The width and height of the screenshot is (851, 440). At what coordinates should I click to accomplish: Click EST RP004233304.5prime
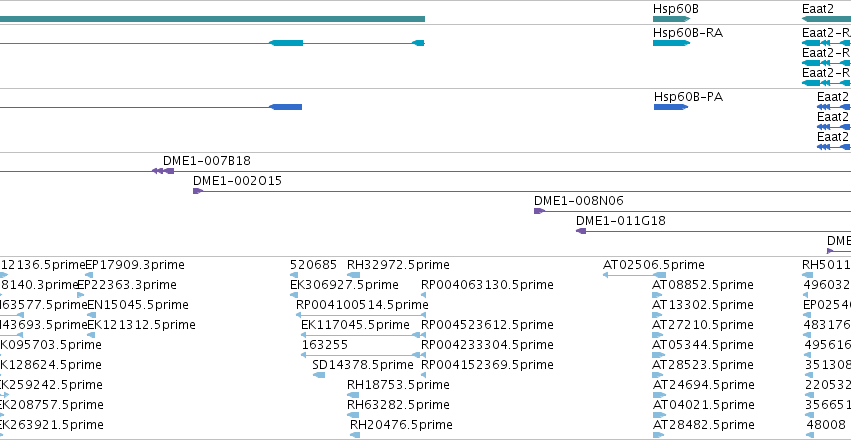[x=487, y=346]
